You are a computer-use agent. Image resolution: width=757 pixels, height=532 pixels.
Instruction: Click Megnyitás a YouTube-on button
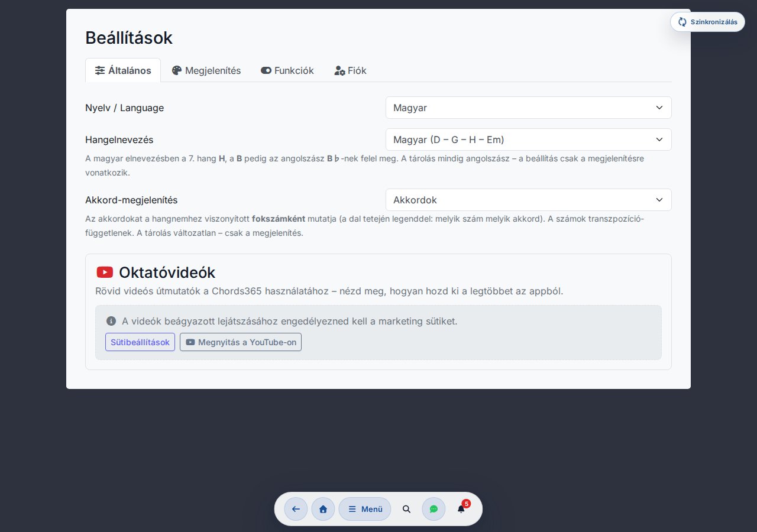[x=241, y=342]
